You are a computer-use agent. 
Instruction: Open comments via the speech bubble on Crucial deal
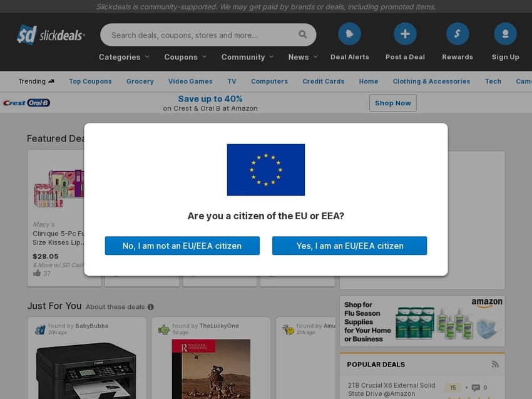476,387
